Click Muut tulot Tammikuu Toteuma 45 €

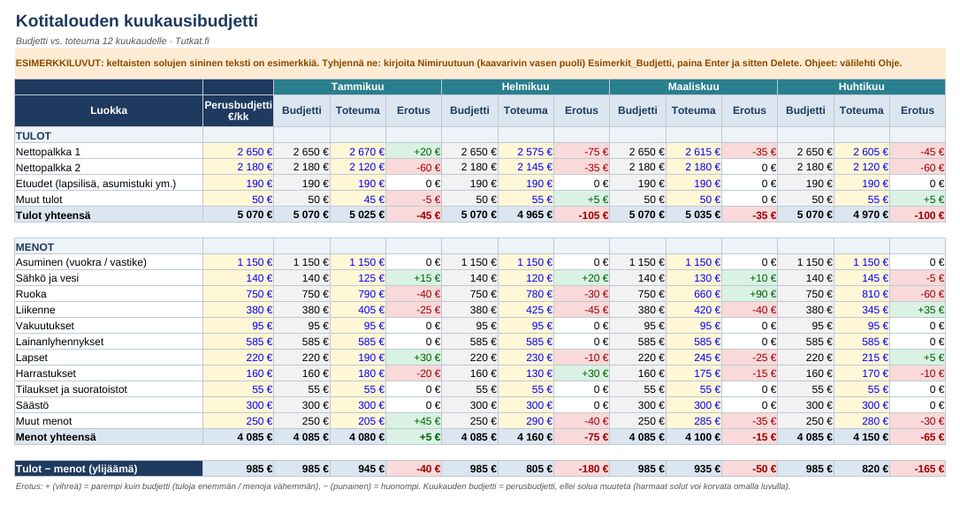(358, 199)
